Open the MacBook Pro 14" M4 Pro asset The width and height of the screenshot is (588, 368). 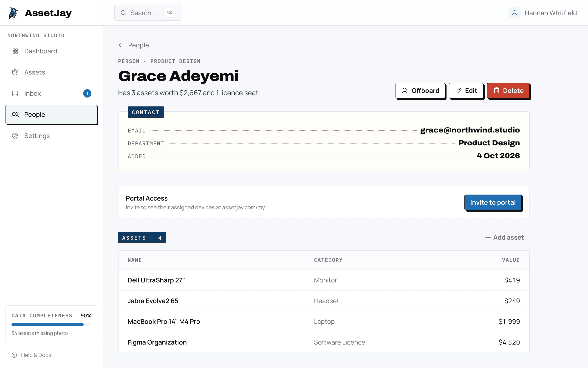[324, 322]
